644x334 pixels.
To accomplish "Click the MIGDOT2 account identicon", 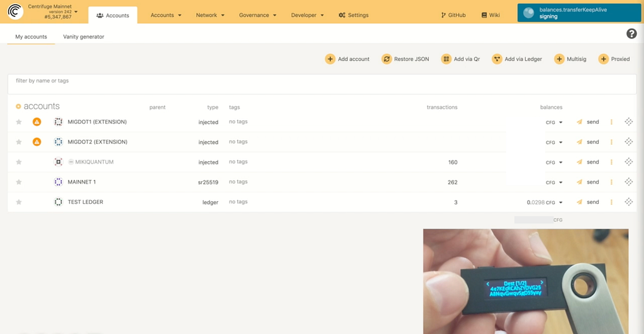I will pos(58,142).
